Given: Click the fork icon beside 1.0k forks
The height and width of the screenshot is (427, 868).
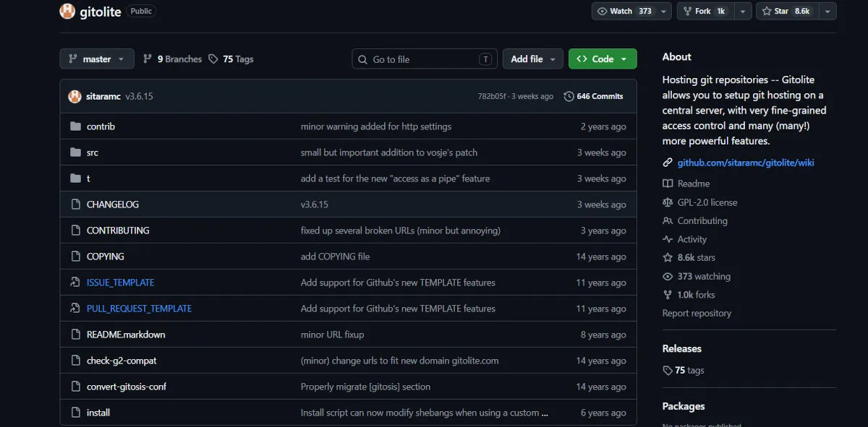Looking at the screenshot, I should (x=668, y=295).
